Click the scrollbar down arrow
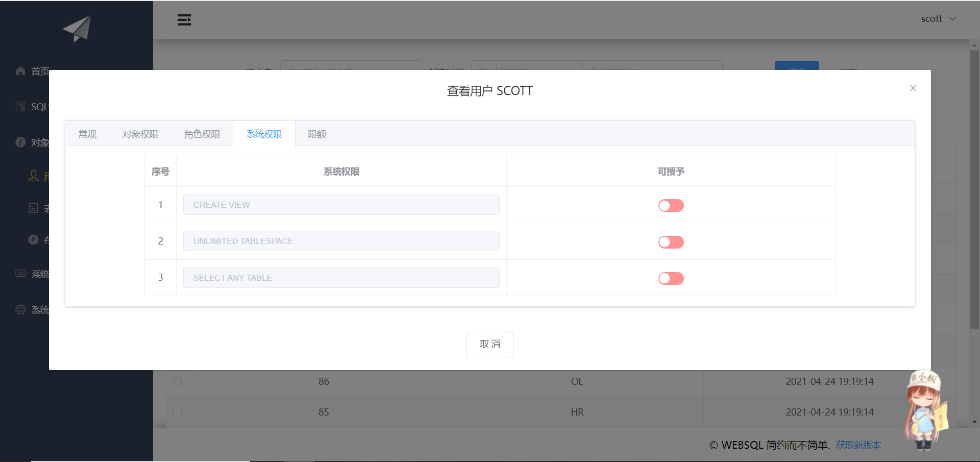Viewport: 980px width, 462px height. coord(975,422)
